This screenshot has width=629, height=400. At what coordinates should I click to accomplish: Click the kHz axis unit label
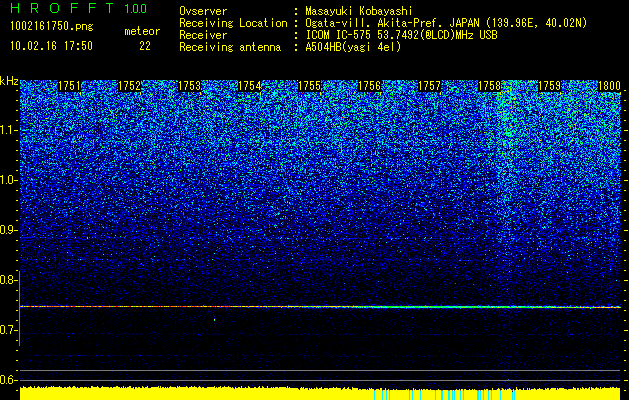point(9,81)
